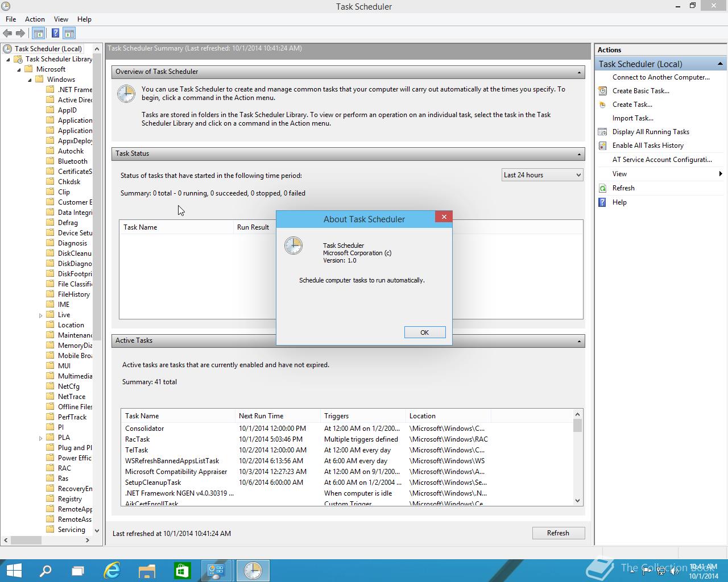Open File Explorer from the taskbar
This screenshot has height=582, width=728.
tap(147, 571)
